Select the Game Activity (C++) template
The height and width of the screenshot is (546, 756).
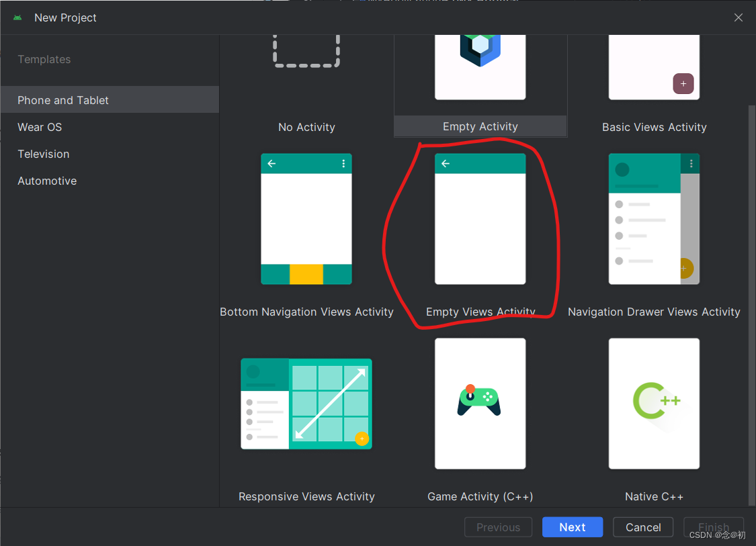[x=480, y=404]
